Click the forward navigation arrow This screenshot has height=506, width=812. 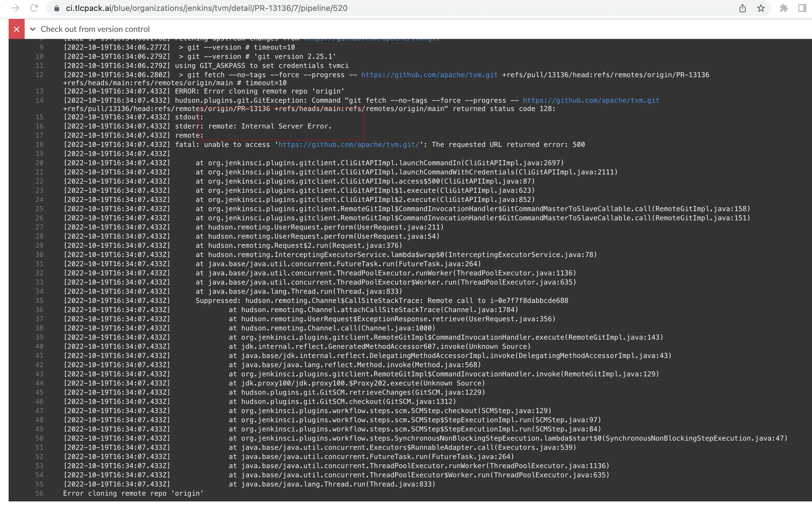point(15,8)
